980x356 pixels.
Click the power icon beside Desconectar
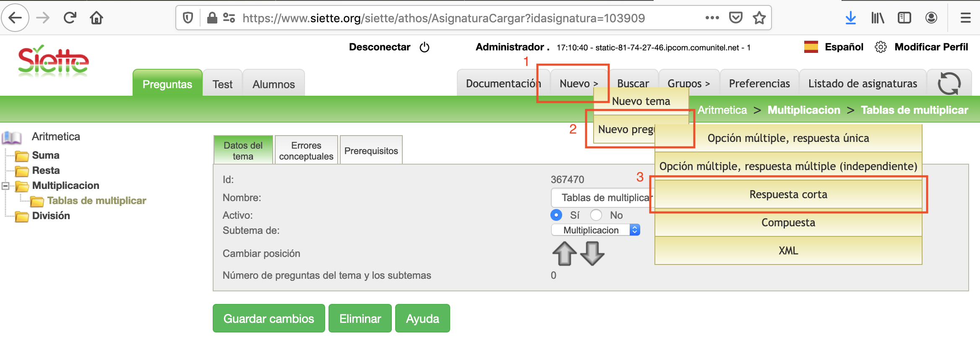click(425, 47)
